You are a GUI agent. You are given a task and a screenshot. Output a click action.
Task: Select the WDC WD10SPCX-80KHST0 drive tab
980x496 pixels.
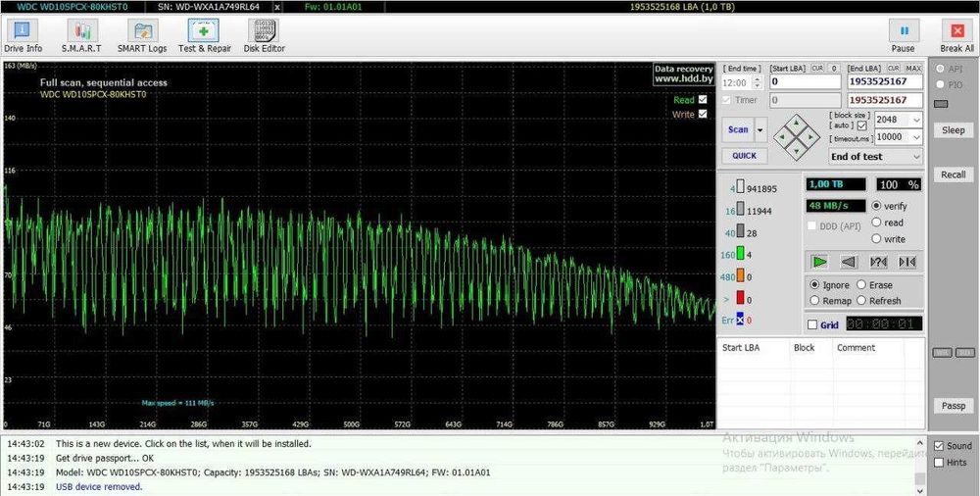(73, 8)
